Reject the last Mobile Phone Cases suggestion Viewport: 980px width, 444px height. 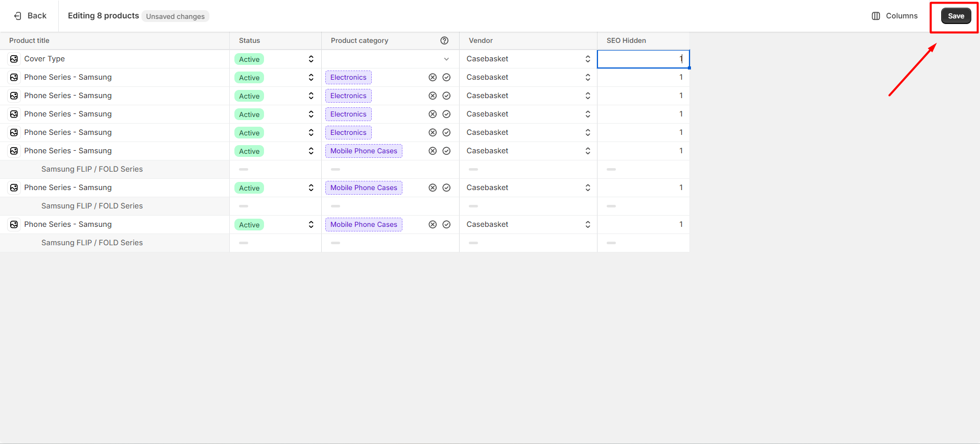coord(433,225)
